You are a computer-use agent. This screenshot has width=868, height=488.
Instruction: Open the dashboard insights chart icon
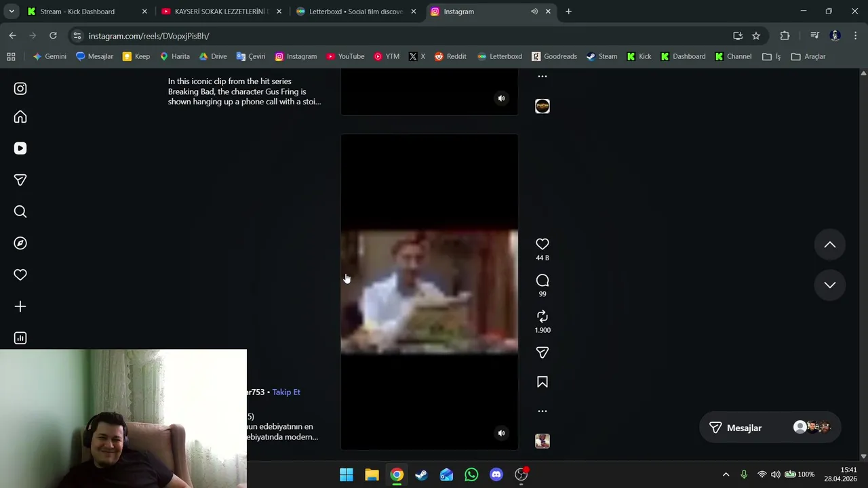click(20, 338)
